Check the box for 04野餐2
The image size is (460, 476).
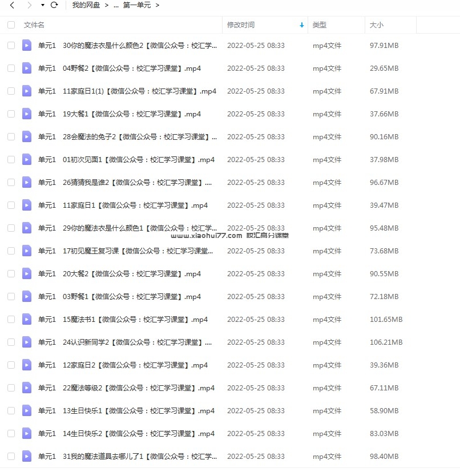(x=11, y=68)
